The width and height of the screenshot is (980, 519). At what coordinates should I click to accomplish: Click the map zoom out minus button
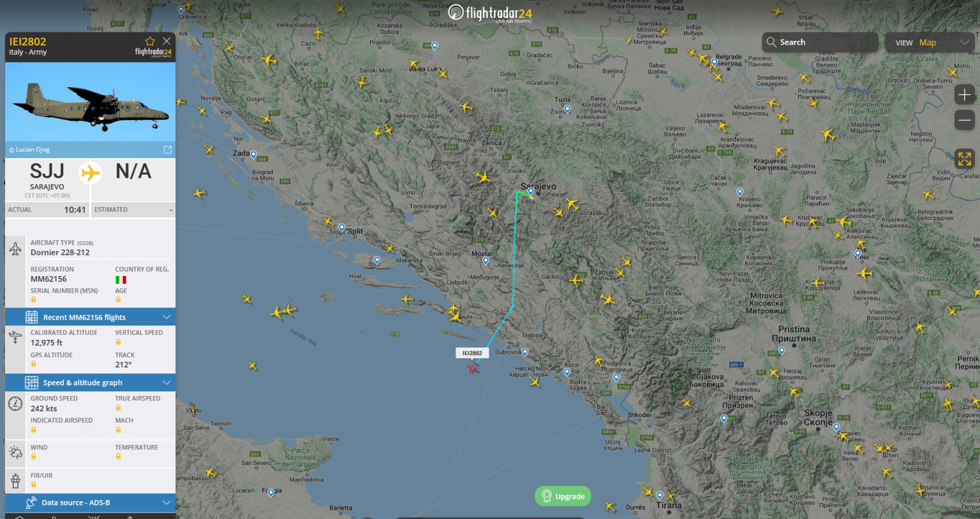pyautogui.click(x=965, y=119)
